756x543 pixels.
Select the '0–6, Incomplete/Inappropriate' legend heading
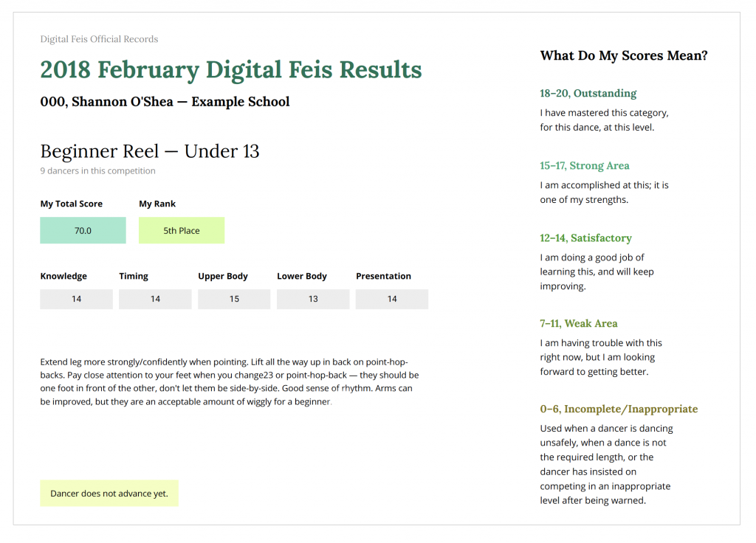pyautogui.click(x=619, y=409)
